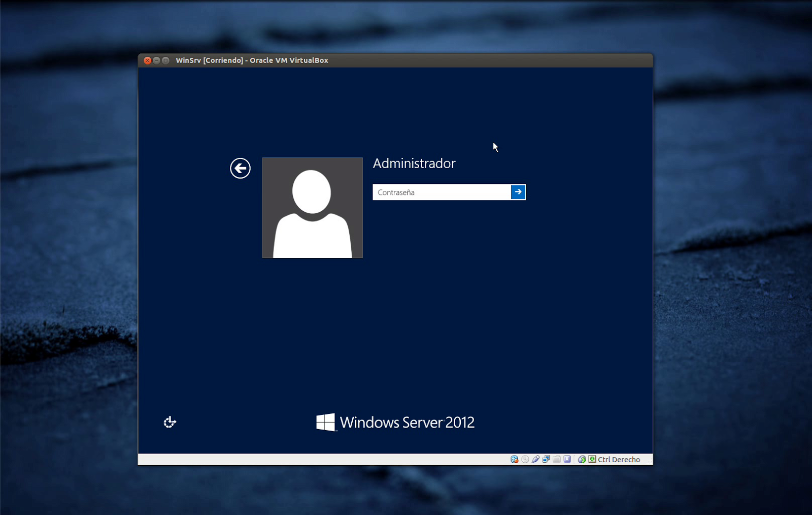812x515 pixels.
Task: Click the network adapters status icon
Action: [546, 459]
